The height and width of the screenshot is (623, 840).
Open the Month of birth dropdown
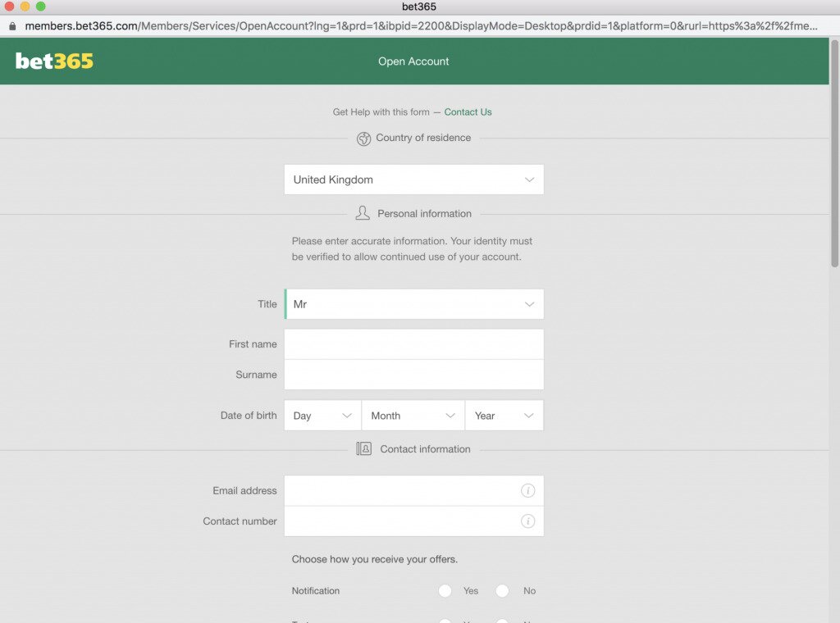413,416
